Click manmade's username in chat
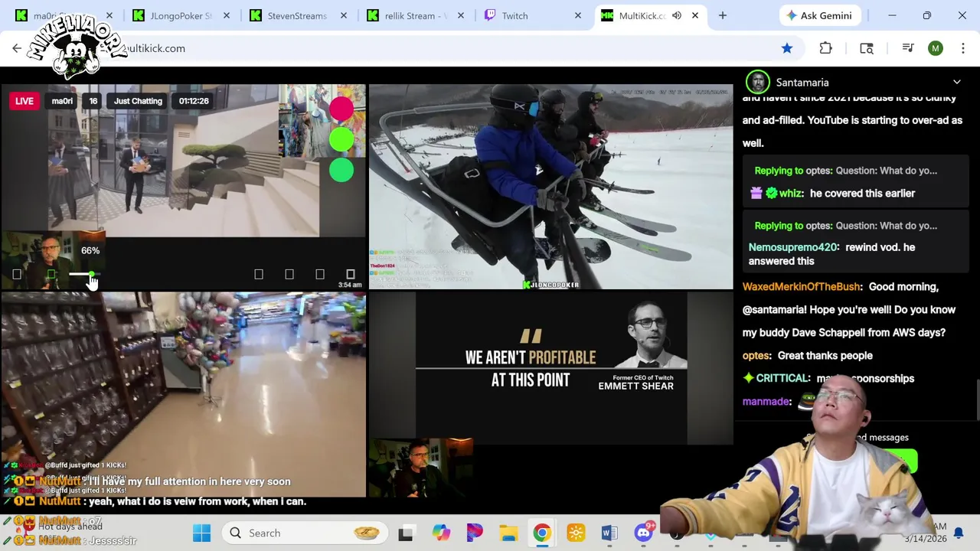This screenshot has height=551, width=980. (766, 402)
